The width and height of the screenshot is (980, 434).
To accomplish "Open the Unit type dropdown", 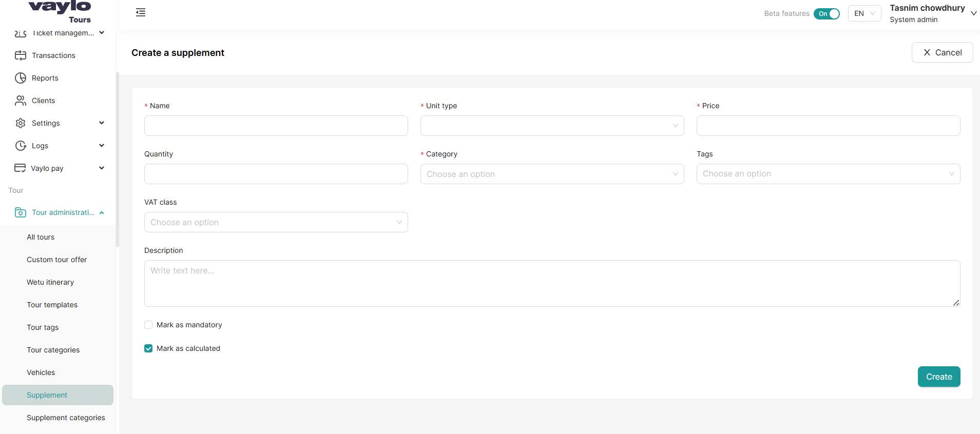I will [x=552, y=126].
